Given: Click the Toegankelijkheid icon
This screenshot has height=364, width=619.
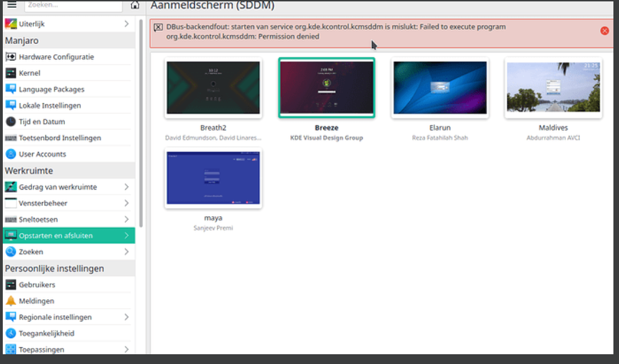Looking at the screenshot, I should pyautogui.click(x=10, y=333).
